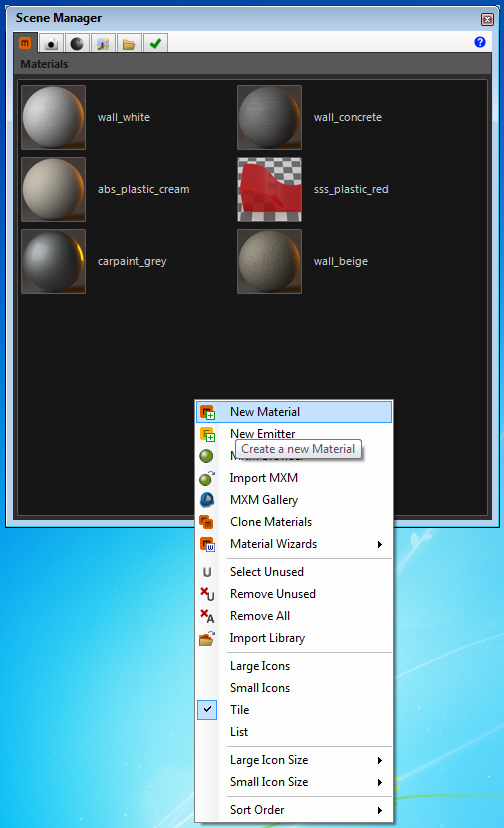Open the objects tab icon
Viewport: 504px width, 828px height.
coord(103,43)
